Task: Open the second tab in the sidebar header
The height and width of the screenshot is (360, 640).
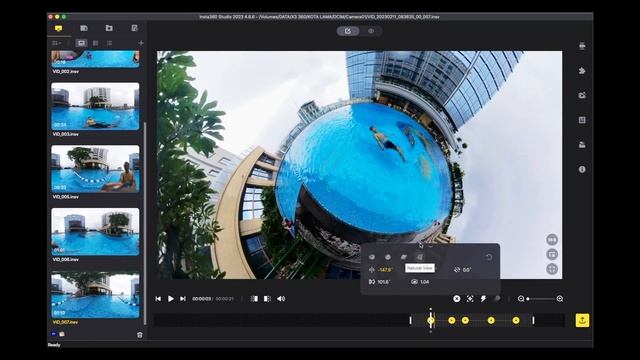Action: [x=84, y=28]
